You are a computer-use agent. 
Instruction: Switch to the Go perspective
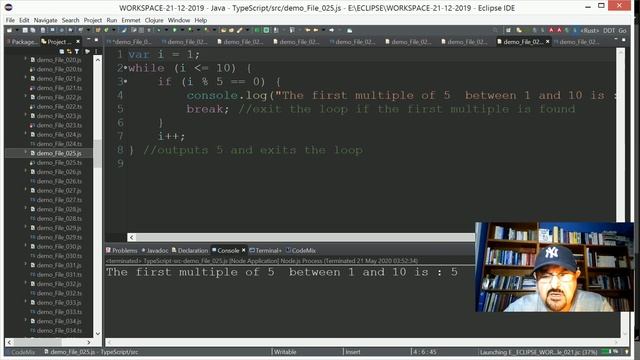pos(622,31)
